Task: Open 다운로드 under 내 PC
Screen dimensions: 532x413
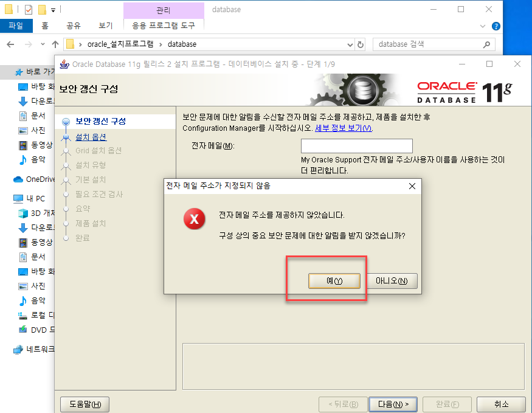Action: tap(35, 227)
